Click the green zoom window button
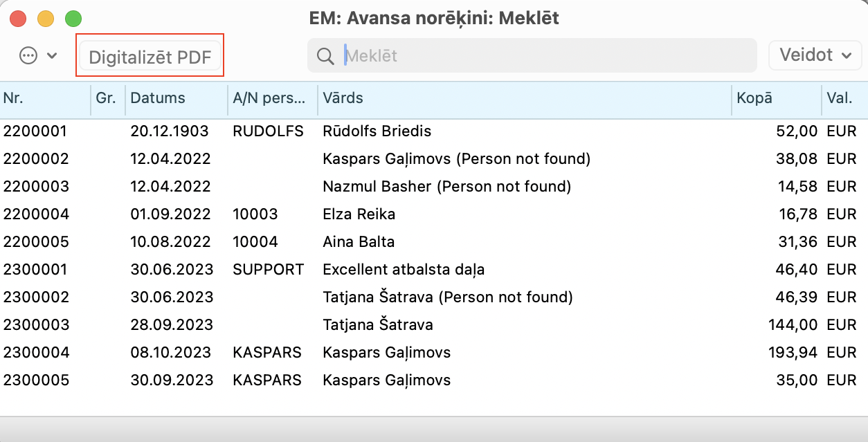 (73, 19)
